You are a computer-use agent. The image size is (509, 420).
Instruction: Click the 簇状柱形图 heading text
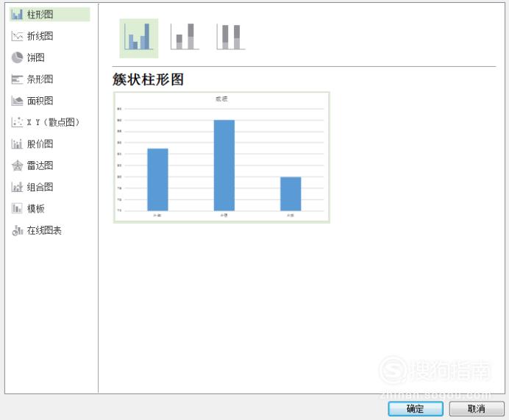tap(148, 79)
